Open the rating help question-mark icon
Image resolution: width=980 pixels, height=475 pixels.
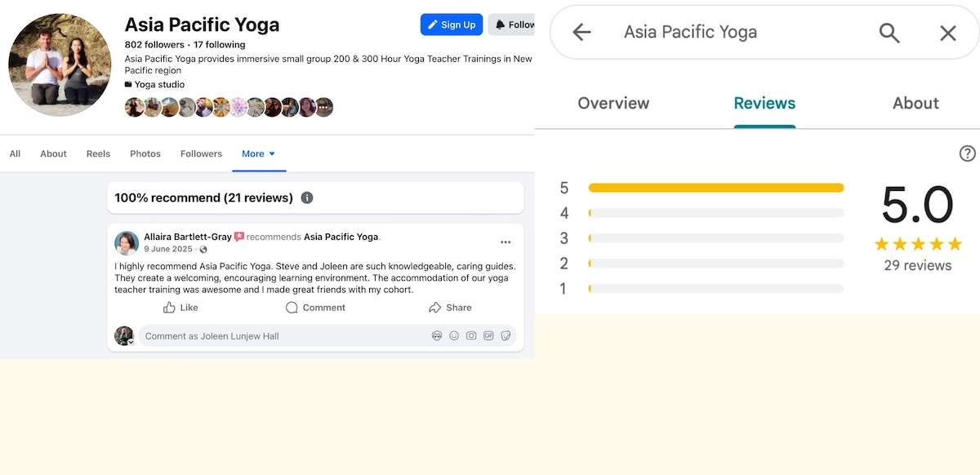tap(967, 153)
